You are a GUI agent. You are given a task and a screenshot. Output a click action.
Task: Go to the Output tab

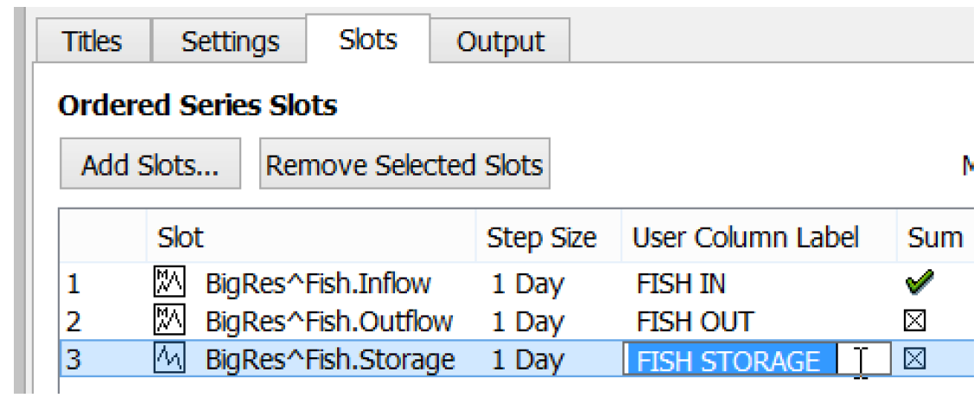(x=500, y=42)
